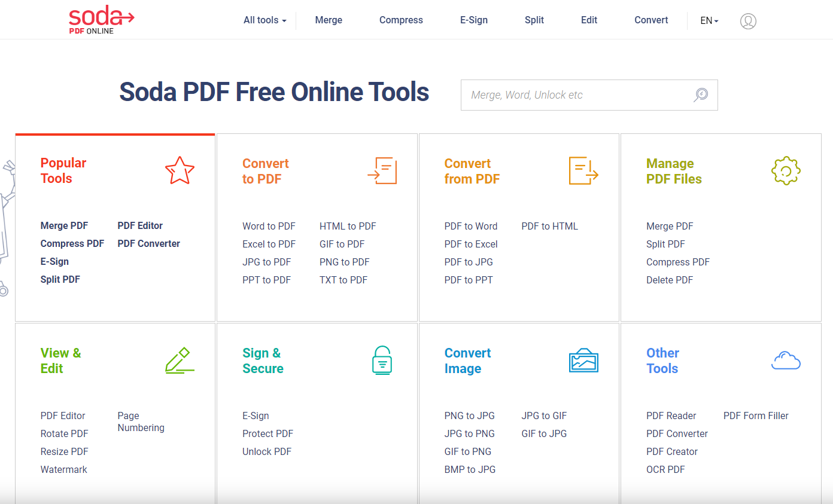
Task: Click the Sign & Secure padlock icon
Action: pyautogui.click(x=382, y=359)
